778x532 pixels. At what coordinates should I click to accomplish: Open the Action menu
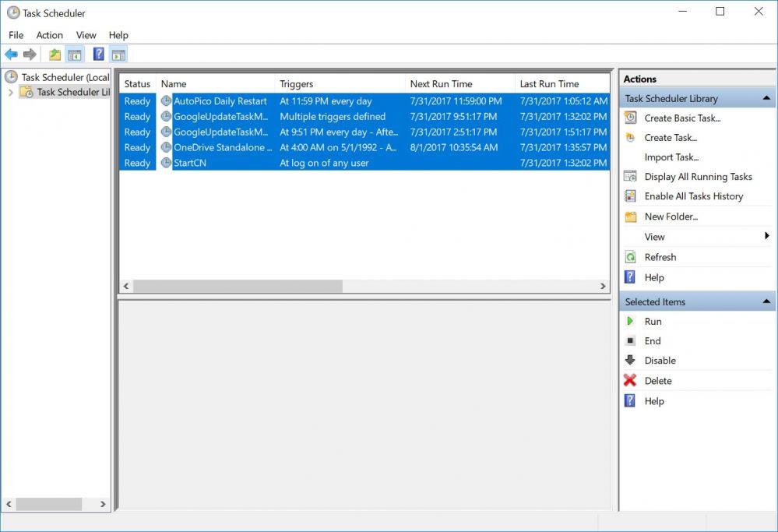pyautogui.click(x=49, y=35)
